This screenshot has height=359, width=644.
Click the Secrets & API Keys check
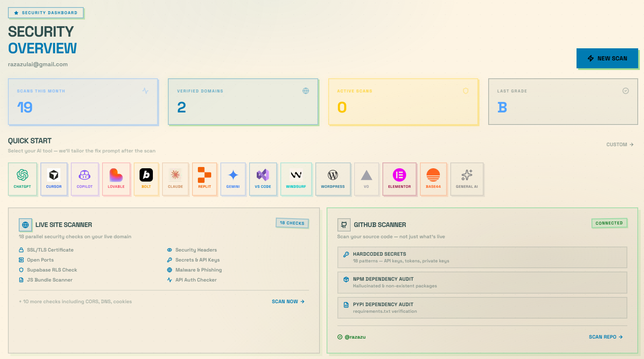click(193, 260)
